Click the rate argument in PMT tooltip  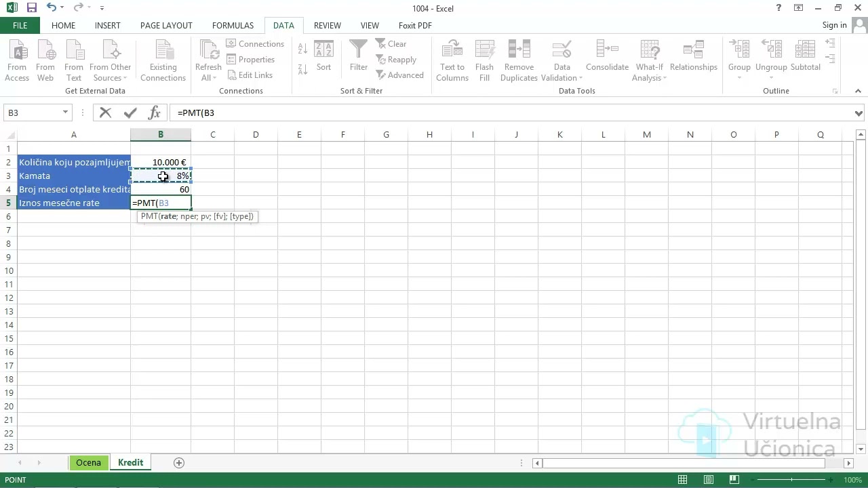(168, 216)
